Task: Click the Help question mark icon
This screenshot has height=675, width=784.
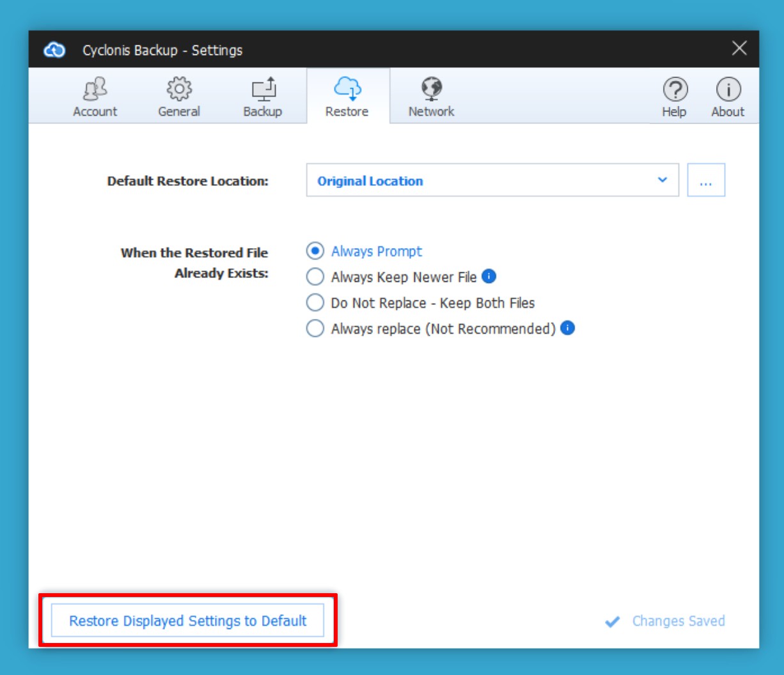Action: pyautogui.click(x=675, y=89)
